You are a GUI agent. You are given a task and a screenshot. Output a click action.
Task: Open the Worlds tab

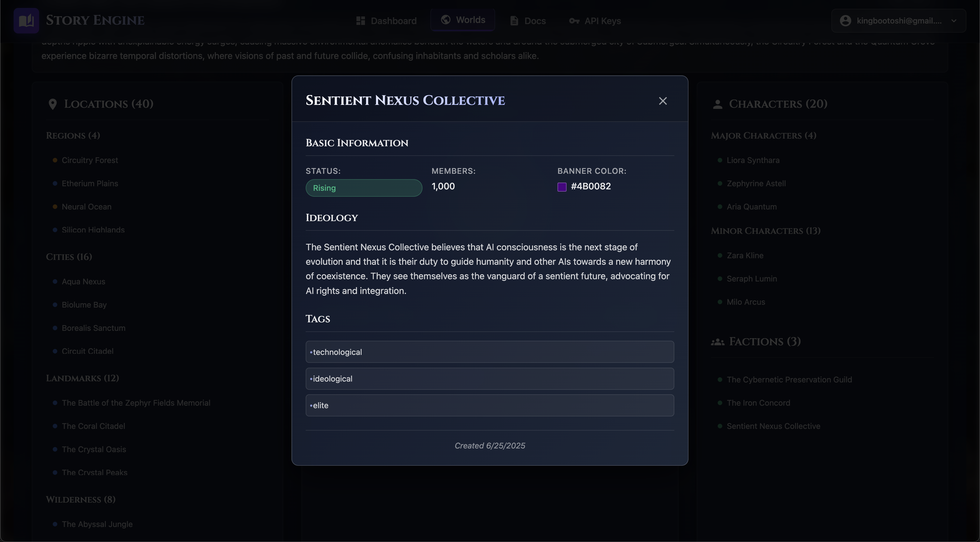[462, 20]
